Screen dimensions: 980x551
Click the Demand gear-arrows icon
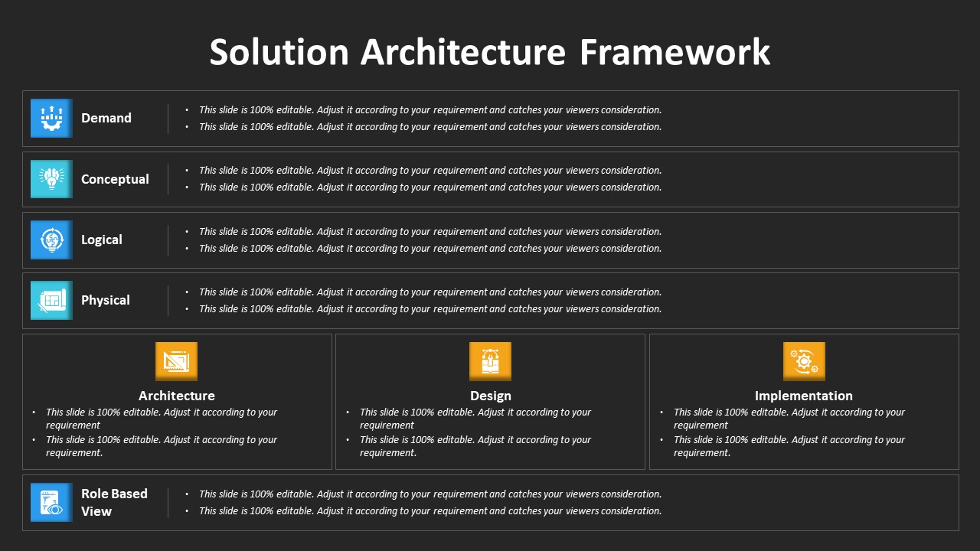[x=51, y=118]
